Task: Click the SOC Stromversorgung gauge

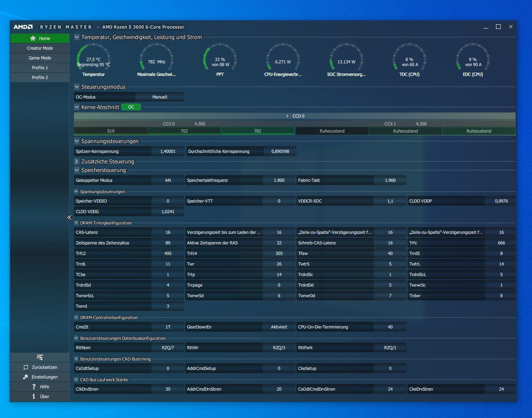Action: (x=346, y=59)
